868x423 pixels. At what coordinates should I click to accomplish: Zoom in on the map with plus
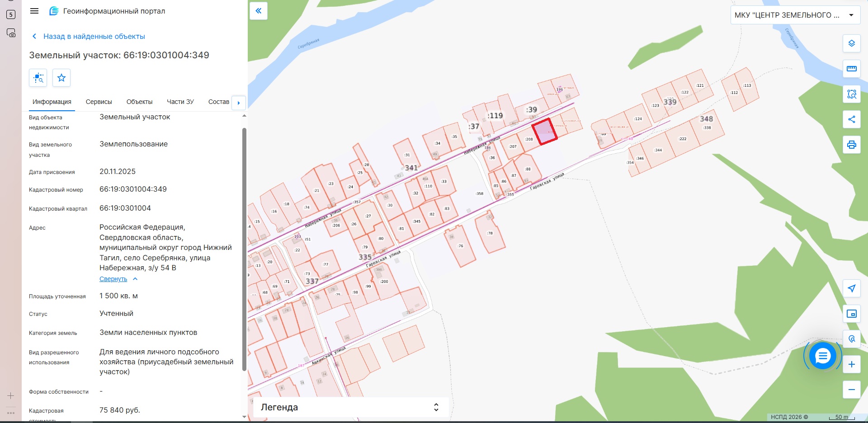click(x=852, y=364)
